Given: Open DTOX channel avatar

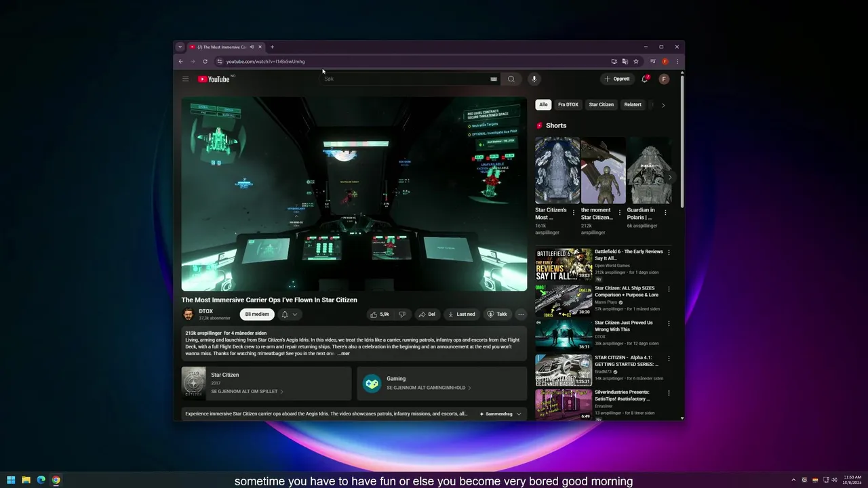Looking at the screenshot, I should tap(188, 314).
